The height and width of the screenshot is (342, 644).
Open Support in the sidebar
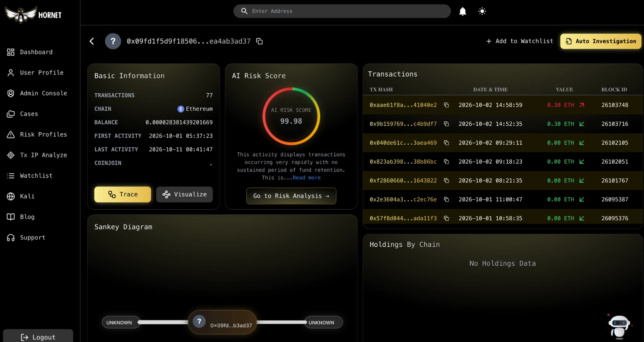click(x=26, y=238)
